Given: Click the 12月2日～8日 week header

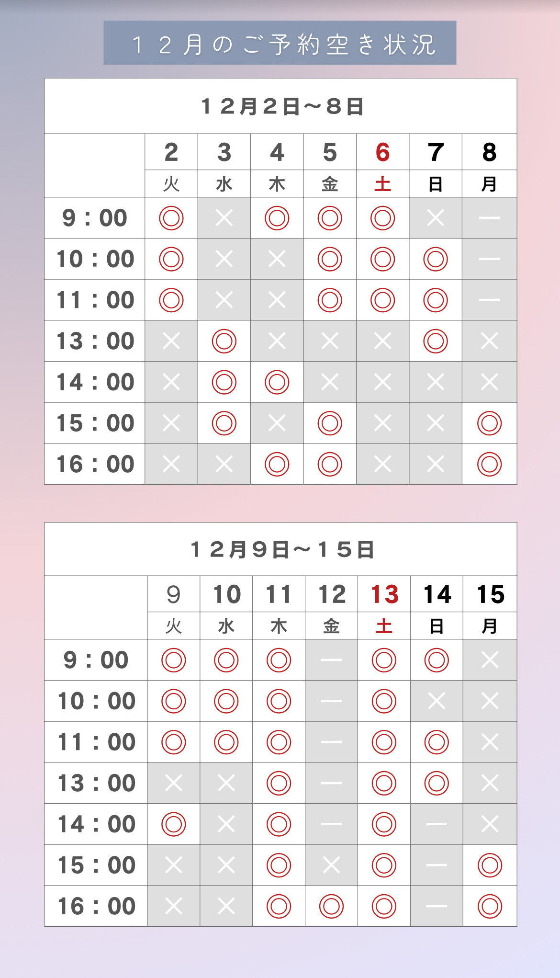Looking at the screenshot, I should pos(282,106).
